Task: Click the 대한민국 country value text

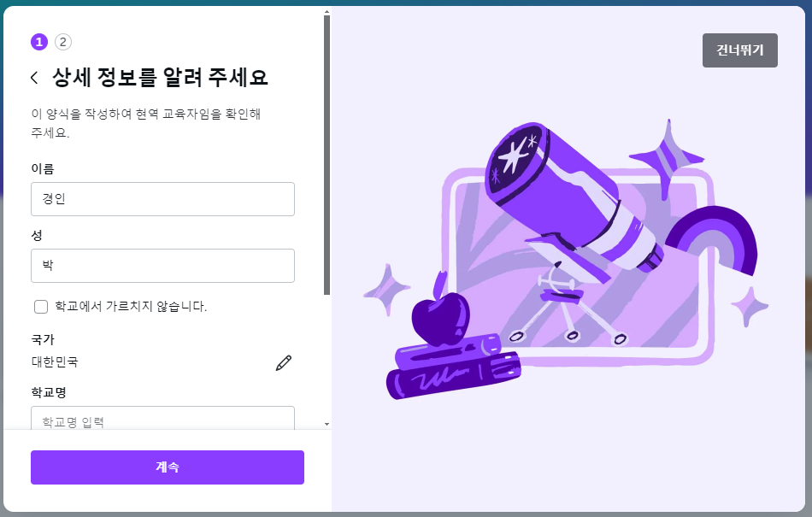Action: click(55, 361)
